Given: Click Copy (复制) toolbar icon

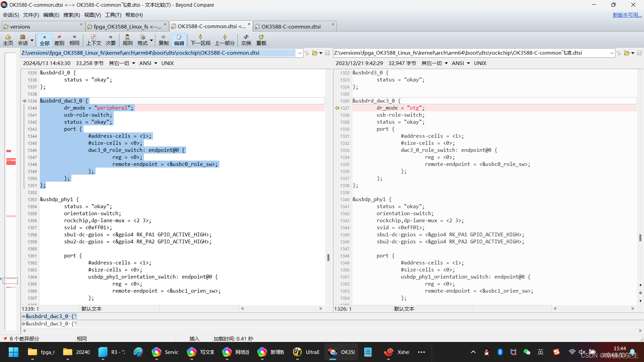Looking at the screenshot, I should [x=163, y=40].
